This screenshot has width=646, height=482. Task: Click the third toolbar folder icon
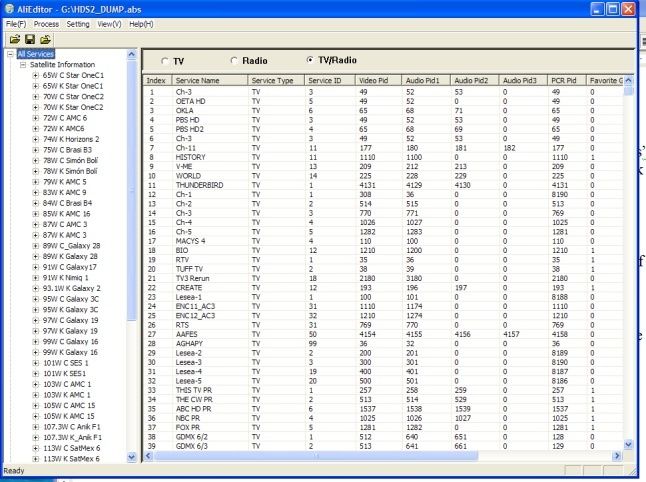tap(45, 40)
